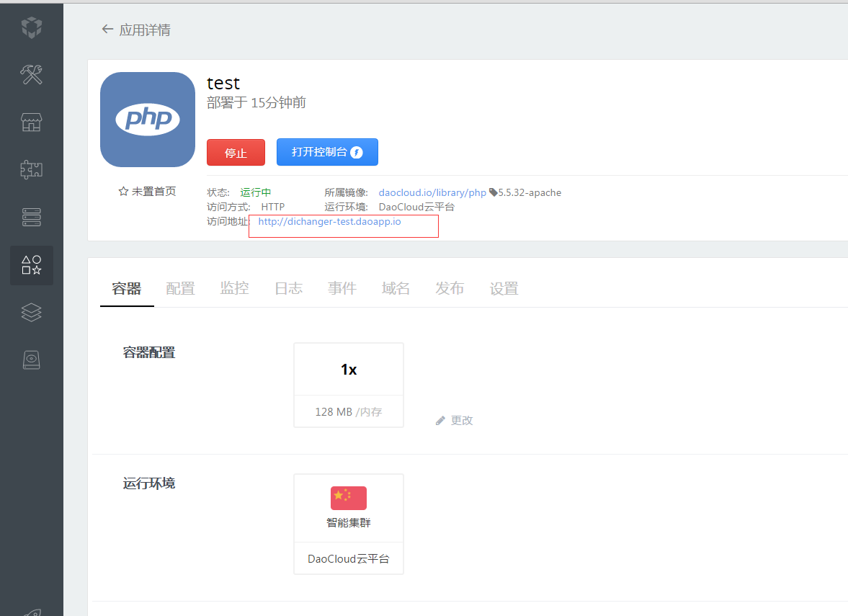Click the lightning icon on 打开控制台 button

tap(357, 153)
